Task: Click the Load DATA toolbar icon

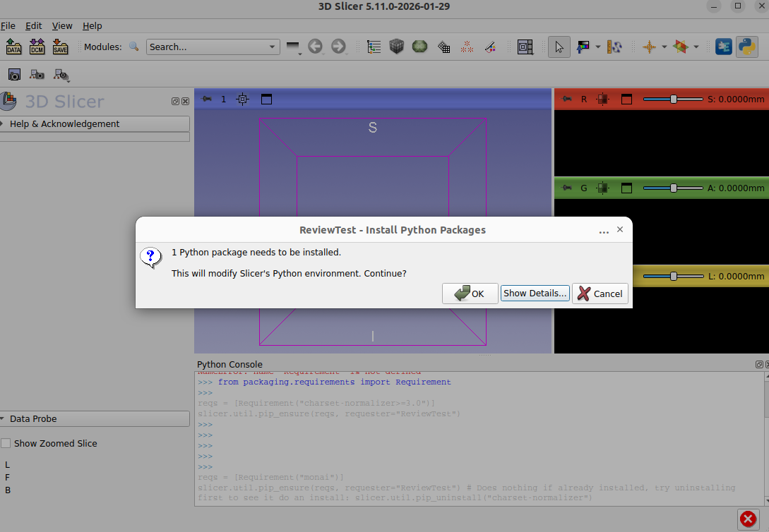Action: click(13, 47)
